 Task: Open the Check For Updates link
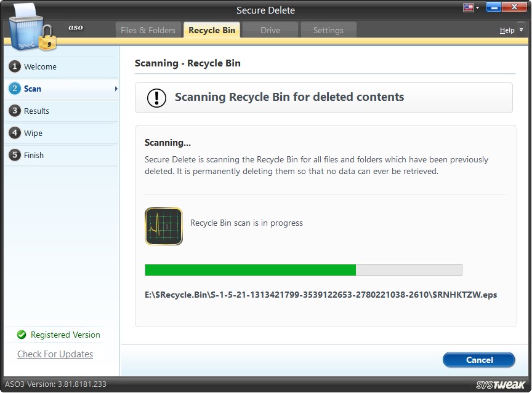[x=55, y=354]
